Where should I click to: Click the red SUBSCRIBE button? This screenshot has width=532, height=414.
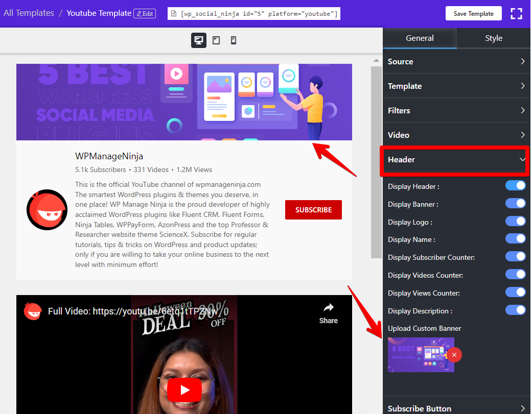(313, 210)
